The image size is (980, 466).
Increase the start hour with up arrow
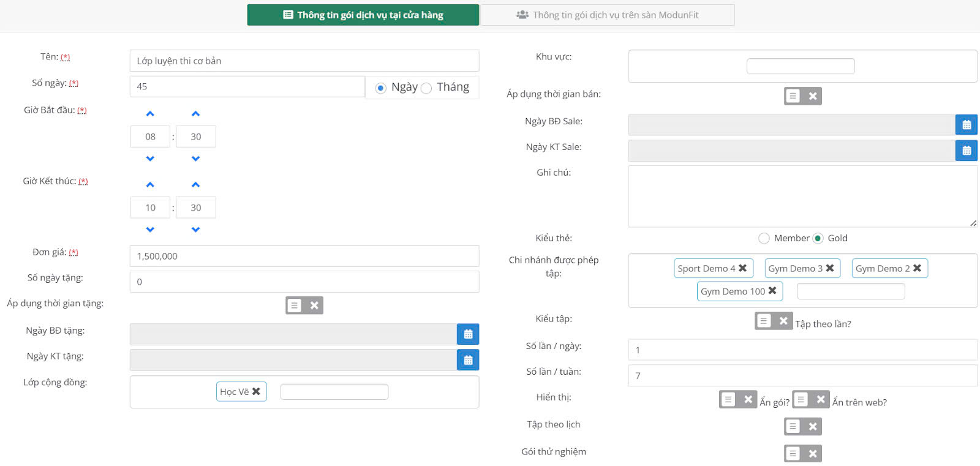(x=150, y=114)
